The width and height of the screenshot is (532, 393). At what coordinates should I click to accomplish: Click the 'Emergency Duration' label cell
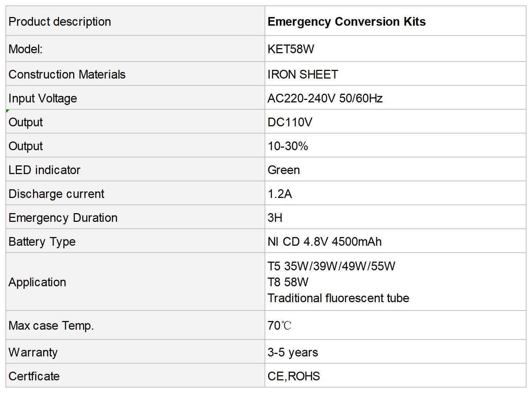point(135,217)
